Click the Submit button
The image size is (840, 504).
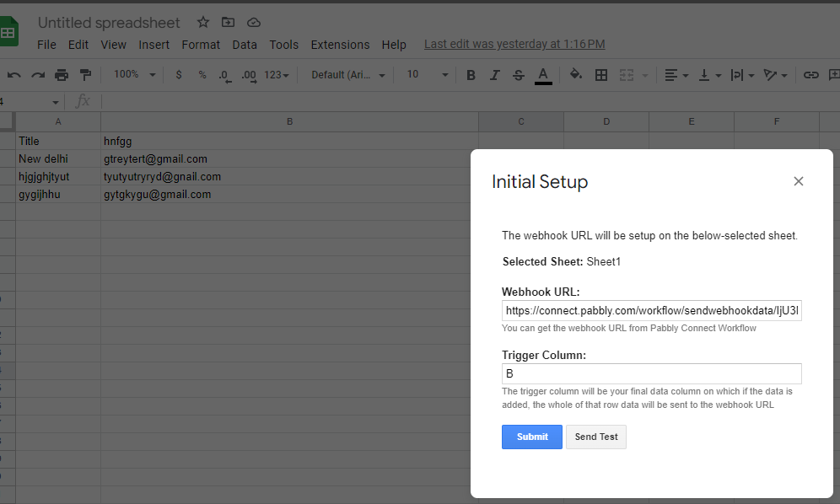click(x=532, y=437)
